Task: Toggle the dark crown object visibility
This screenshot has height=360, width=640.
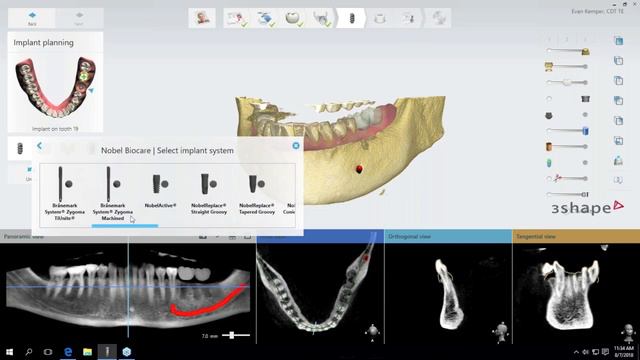Action: tap(549, 116)
